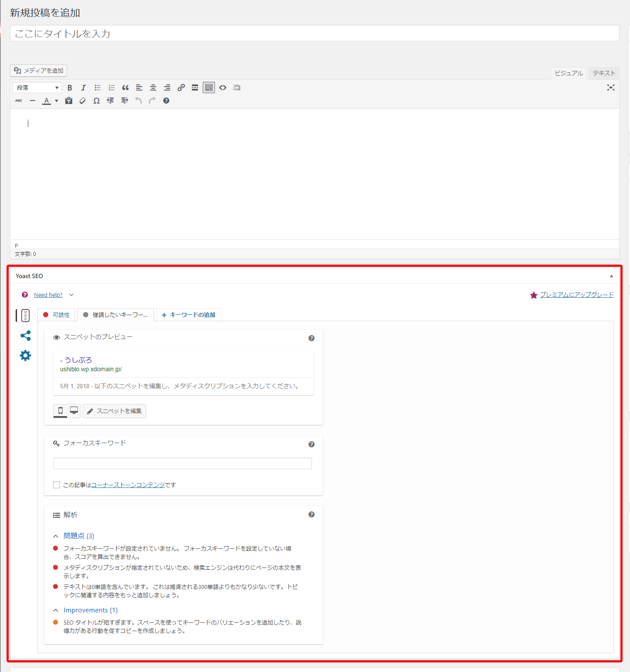Redo the last edit
630x672 pixels.
152,101
